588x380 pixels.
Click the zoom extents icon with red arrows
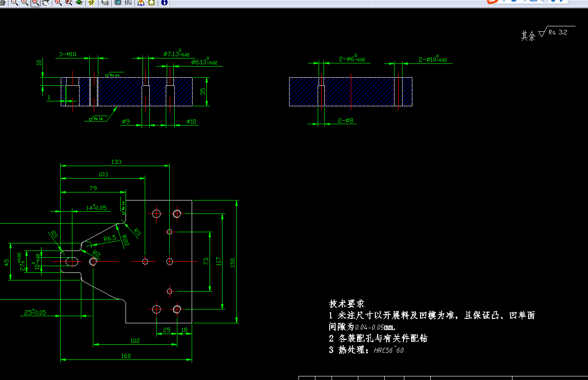(58, 2)
